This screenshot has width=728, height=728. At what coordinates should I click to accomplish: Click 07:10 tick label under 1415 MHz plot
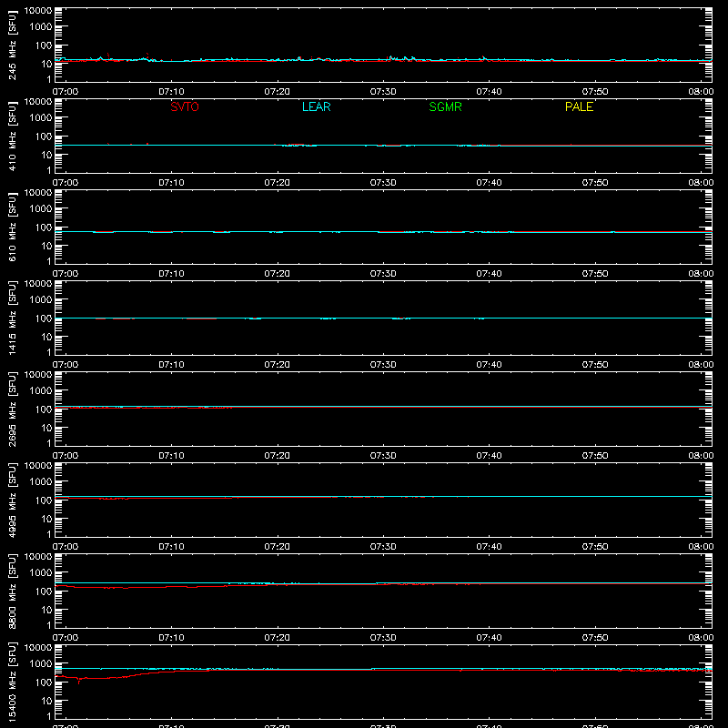tap(171, 365)
